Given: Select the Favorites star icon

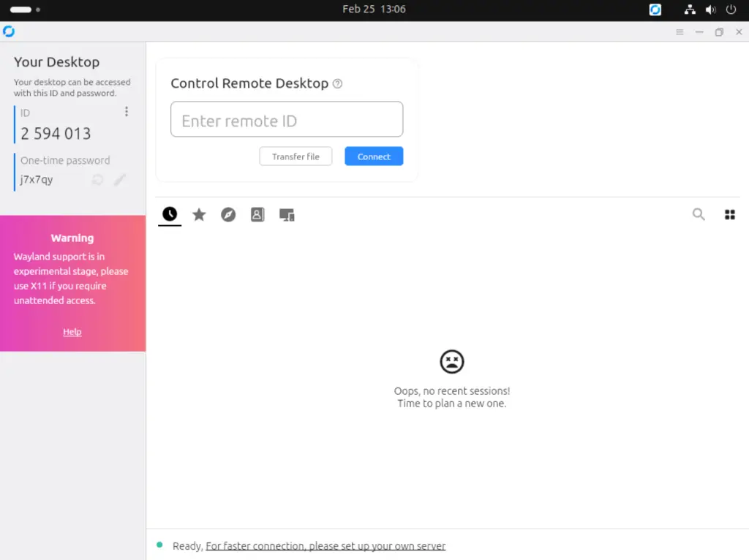Looking at the screenshot, I should pyautogui.click(x=199, y=214).
